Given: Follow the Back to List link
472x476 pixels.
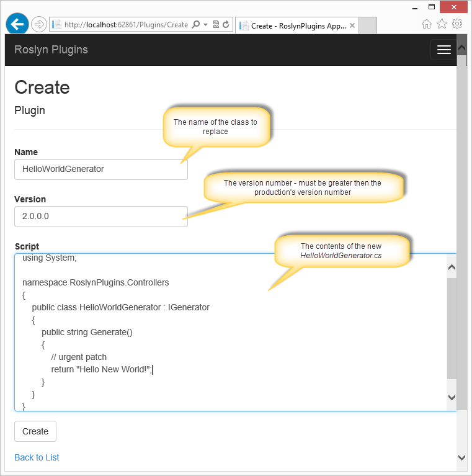Looking at the screenshot, I should (37, 457).
